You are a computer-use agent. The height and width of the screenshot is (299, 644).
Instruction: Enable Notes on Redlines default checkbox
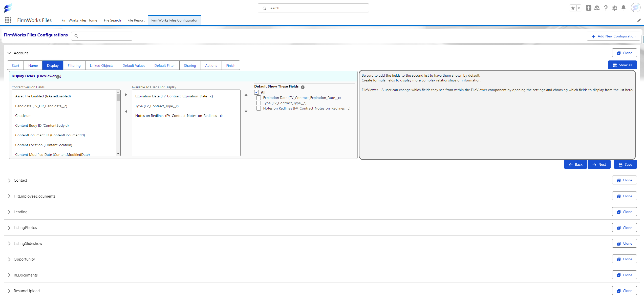tap(259, 108)
